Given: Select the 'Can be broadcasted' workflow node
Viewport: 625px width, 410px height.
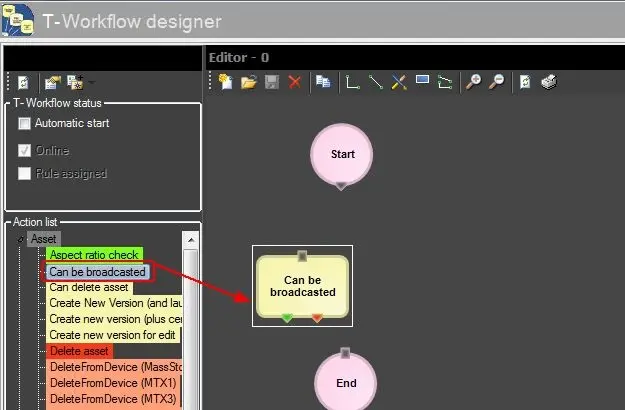Looking at the screenshot, I should coord(302,286).
